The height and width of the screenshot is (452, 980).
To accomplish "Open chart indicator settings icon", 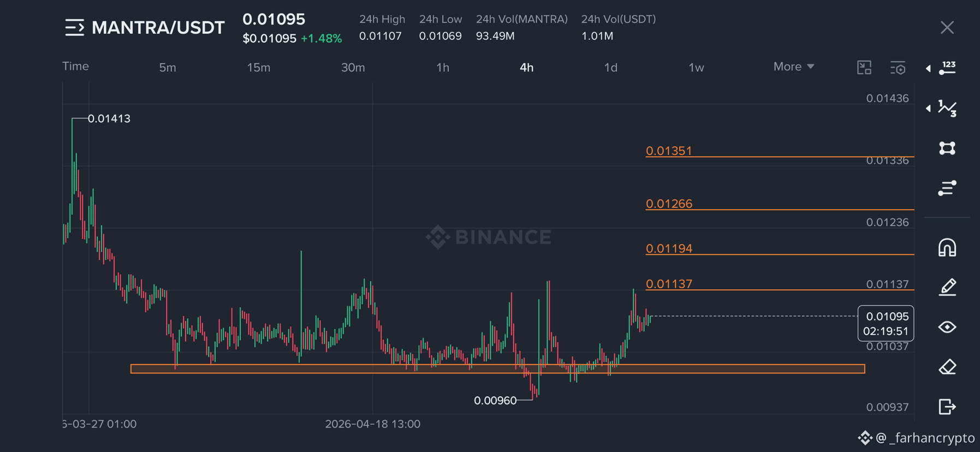I will 898,68.
